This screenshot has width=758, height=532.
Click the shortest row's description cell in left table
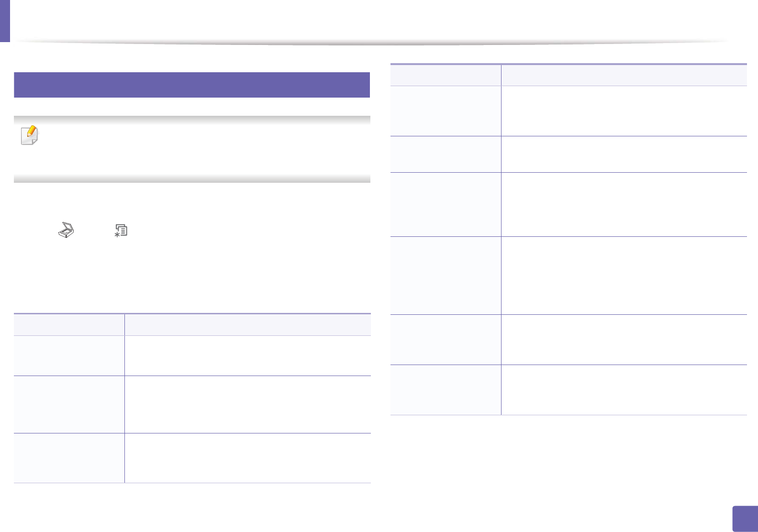pyautogui.click(x=247, y=355)
